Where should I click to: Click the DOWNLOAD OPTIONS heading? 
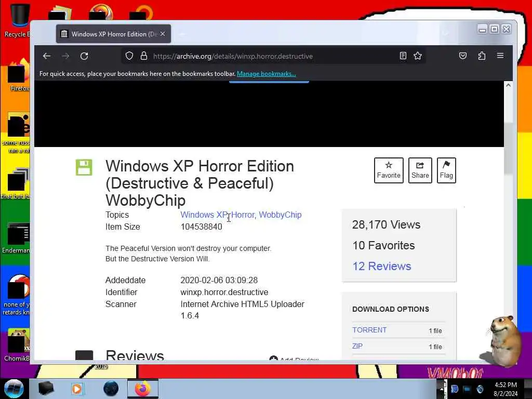click(x=391, y=309)
